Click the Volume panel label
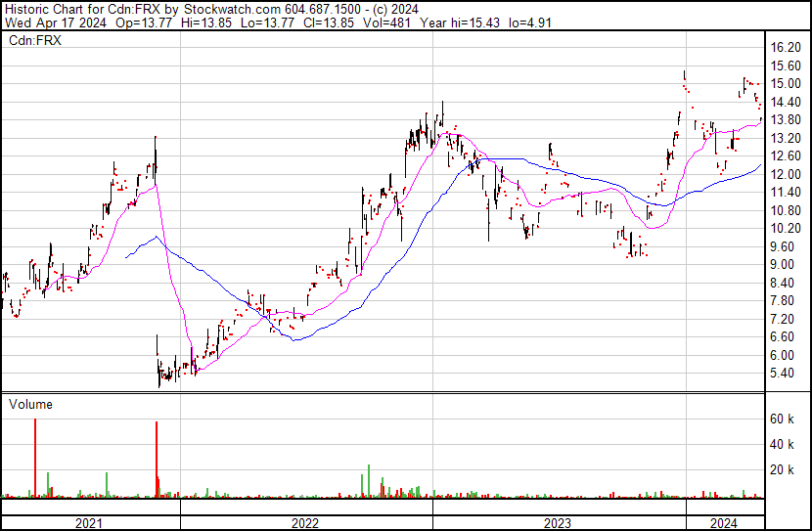 31,404
